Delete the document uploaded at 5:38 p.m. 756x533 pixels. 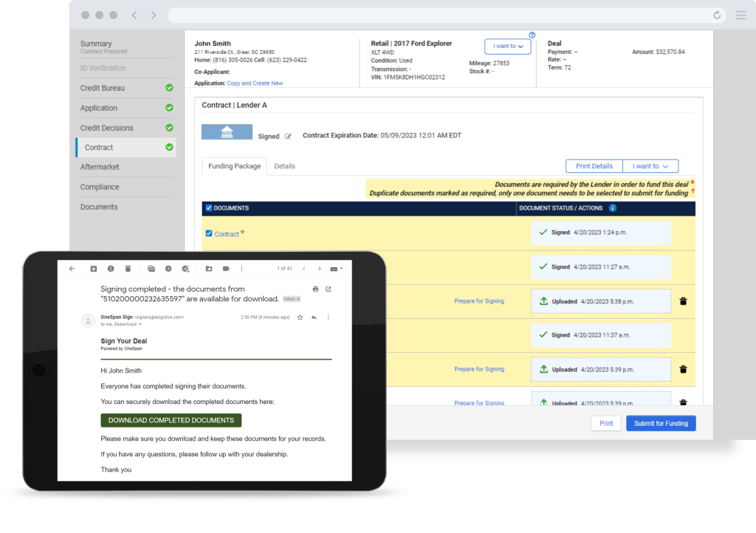[683, 301]
